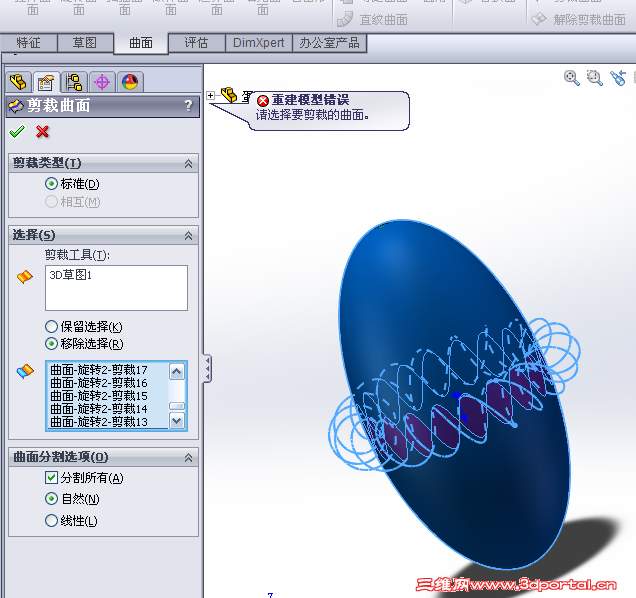
Task: Collapse the 剪裁类型(T) section
Action: tap(188, 163)
